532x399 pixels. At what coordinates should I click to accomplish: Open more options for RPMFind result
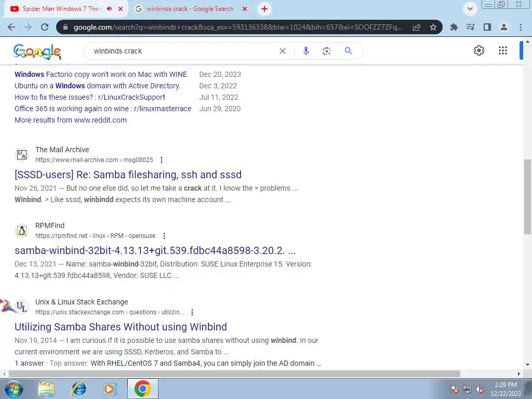tap(164, 236)
